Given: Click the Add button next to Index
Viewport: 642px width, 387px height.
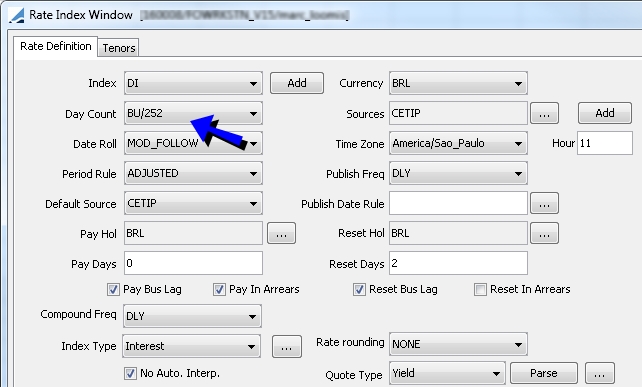Looking at the screenshot, I should [x=297, y=83].
